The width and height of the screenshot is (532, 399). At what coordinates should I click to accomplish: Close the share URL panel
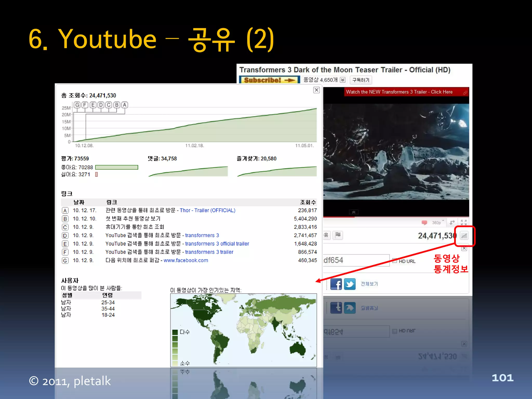click(x=464, y=249)
